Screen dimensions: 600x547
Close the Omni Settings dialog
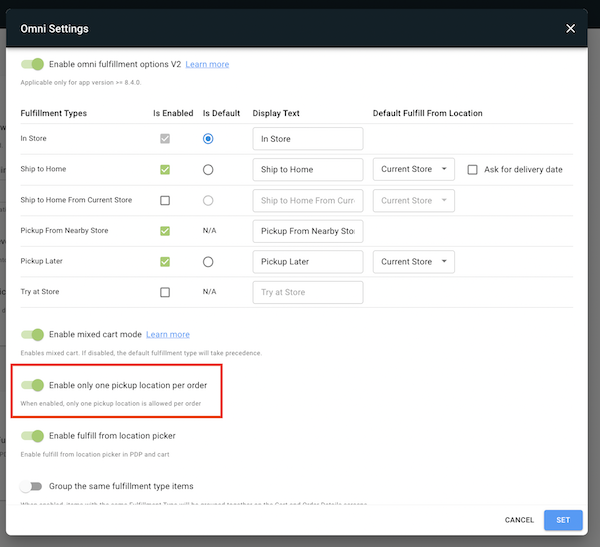(x=570, y=28)
